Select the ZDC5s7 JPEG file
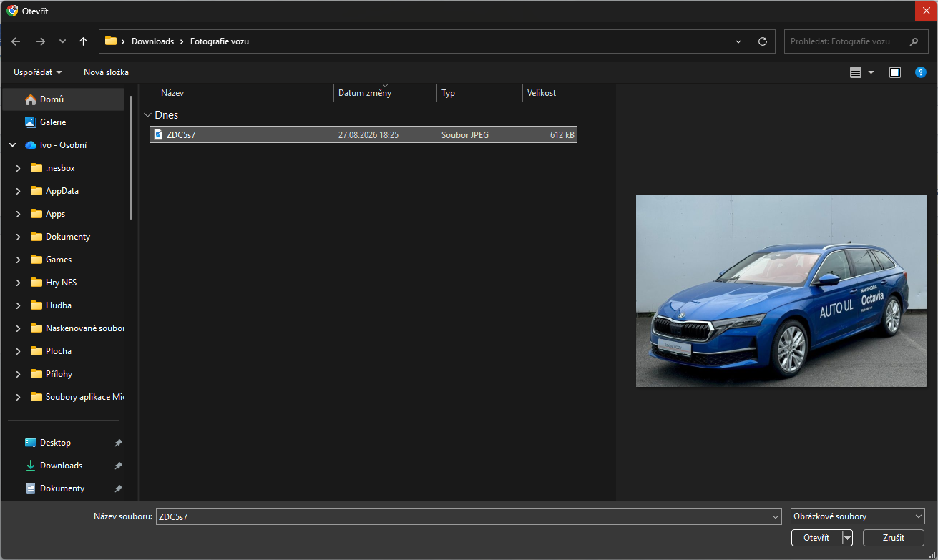Screen dimensions: 938x560 pyautogui.click(x=363, y=134)
